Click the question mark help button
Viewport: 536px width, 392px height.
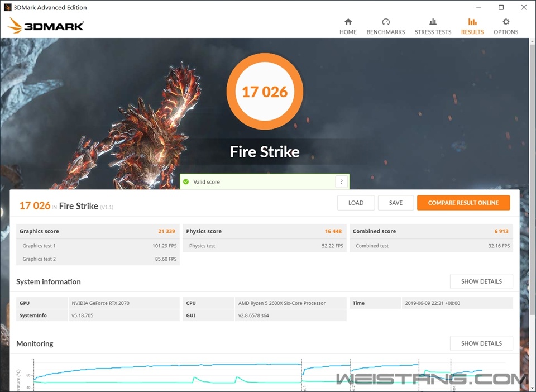click(341, 182)
